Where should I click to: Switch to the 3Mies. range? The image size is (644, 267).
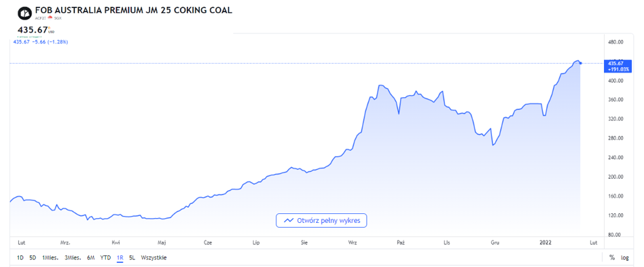73,257
